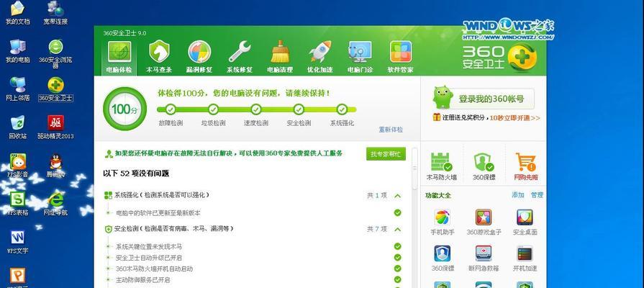Open the 软件管家 software manager icon

point(401,57)
